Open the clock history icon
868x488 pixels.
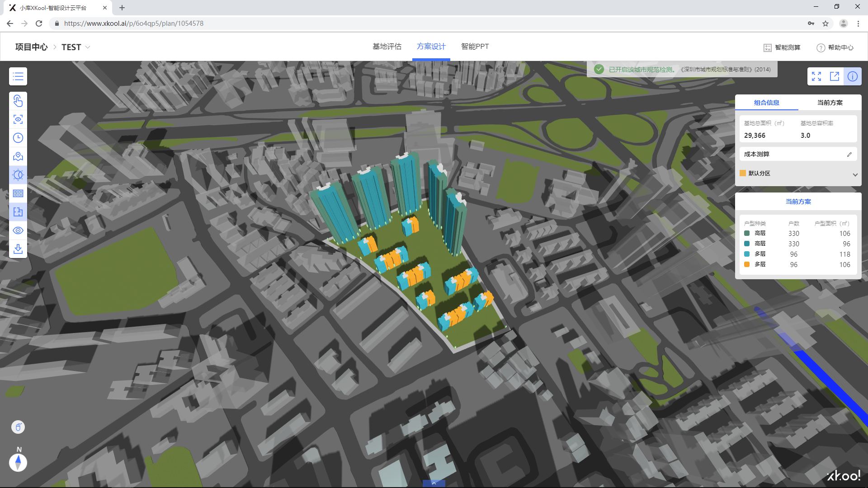click(18, 138)
